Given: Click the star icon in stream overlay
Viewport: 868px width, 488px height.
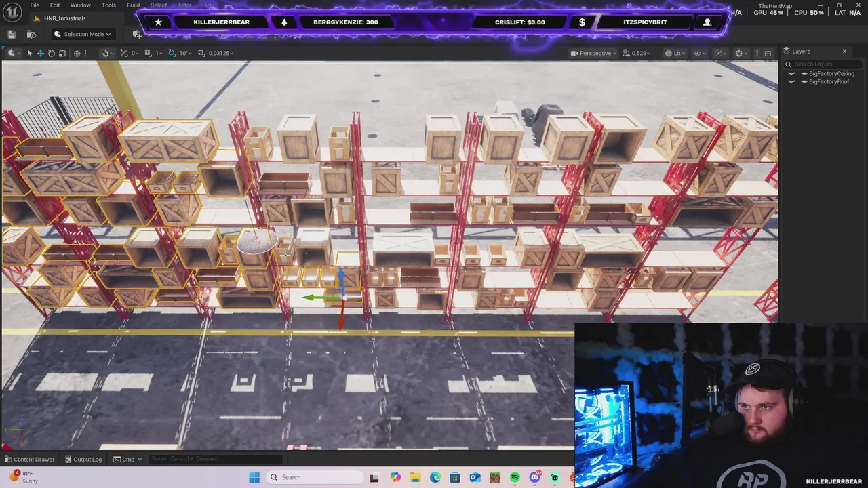Looking at the screenshot, I should coord(158,22).
